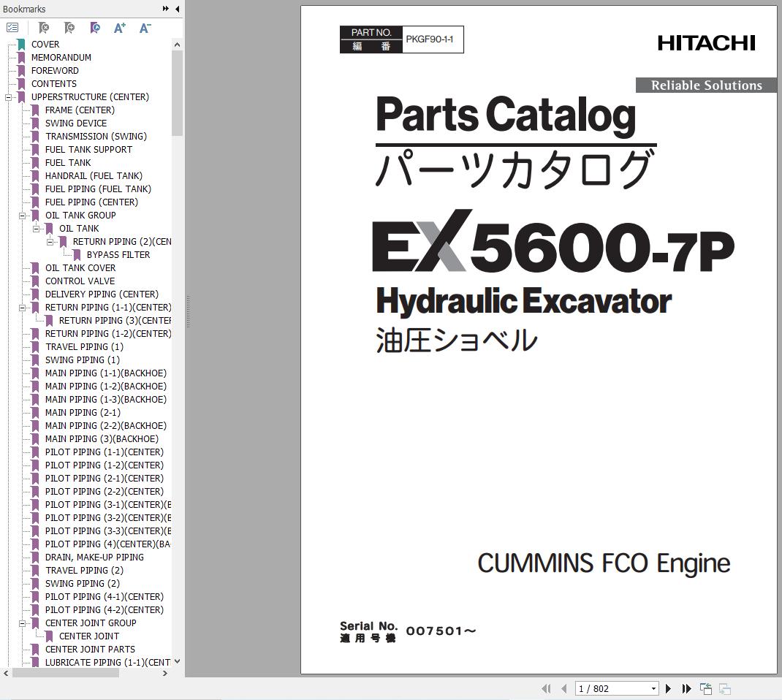Select TRAVEL PIPING (2) bookmark

(84, 571)
